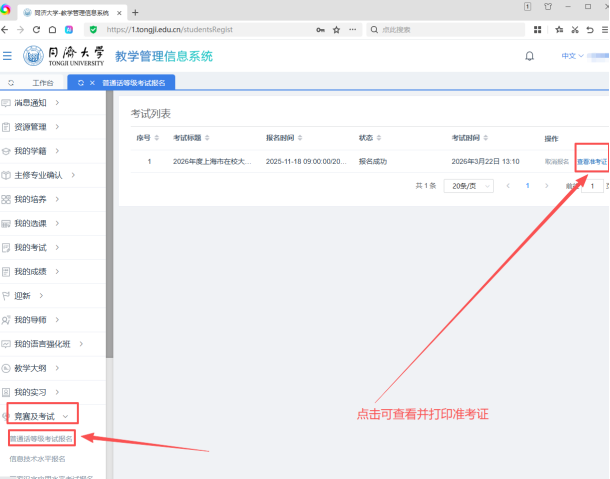The image size is (610, 479).
Task: Click the jump-to-page number input field
Action: click(592, 186)
